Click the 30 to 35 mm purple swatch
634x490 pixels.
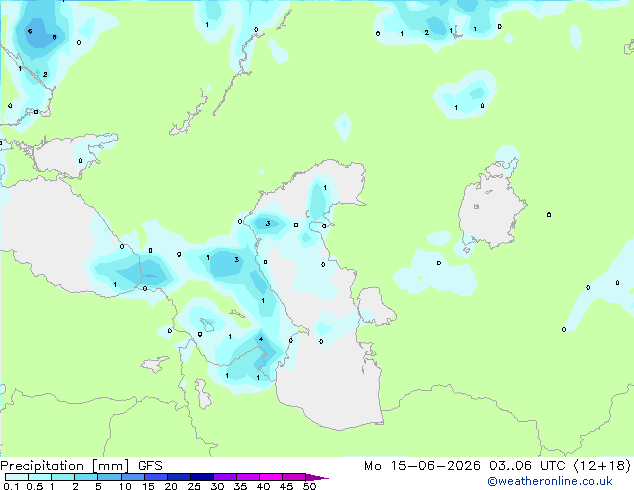pos(224,477)
